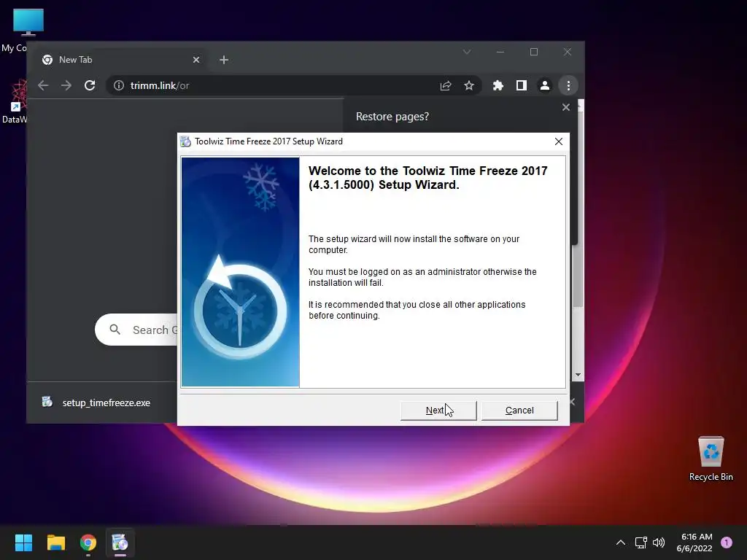Open volume control tray icon

click(659, 542)
